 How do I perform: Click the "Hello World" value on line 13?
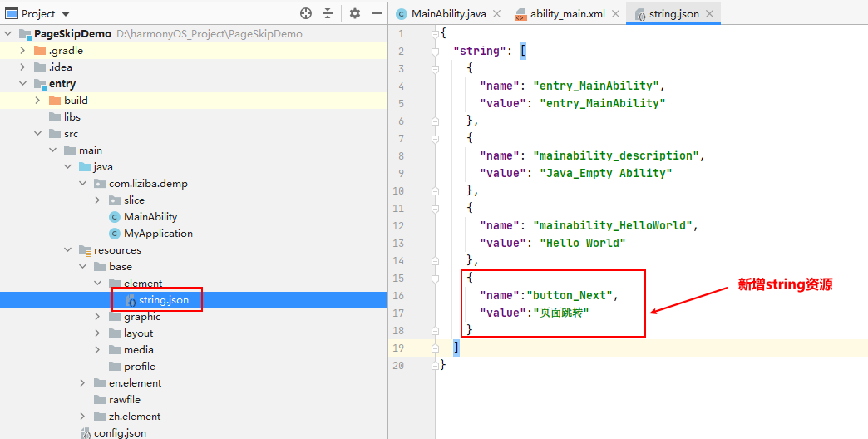tap(582, 243)
